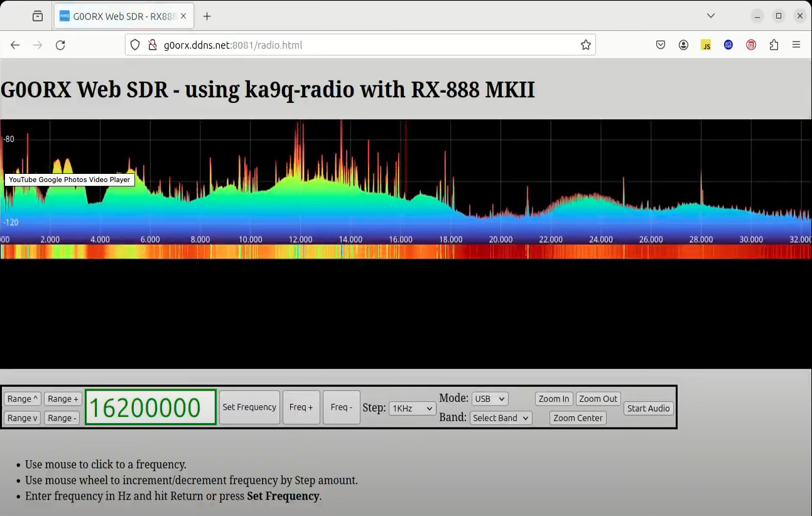Screen dimensions: 812x516
Task: Click the Freq + button
Action: click(301, 407)
